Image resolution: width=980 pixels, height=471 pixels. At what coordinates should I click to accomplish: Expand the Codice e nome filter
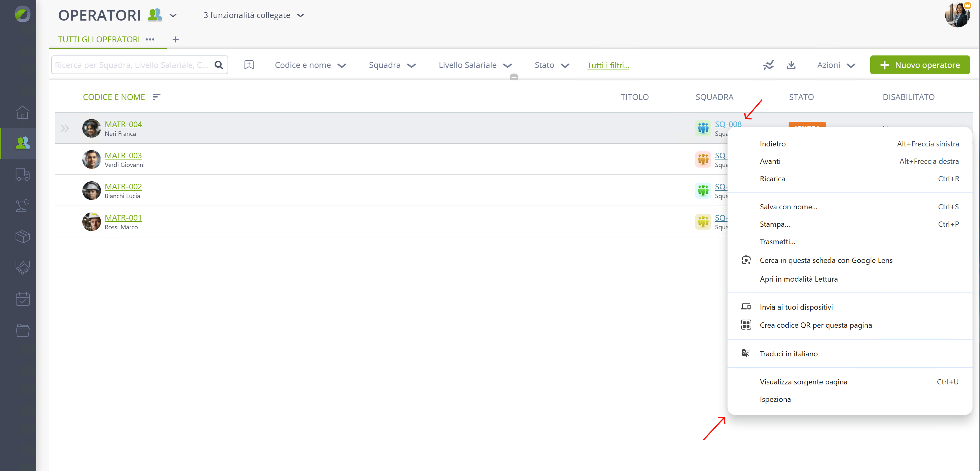click(x=310, y=65)
